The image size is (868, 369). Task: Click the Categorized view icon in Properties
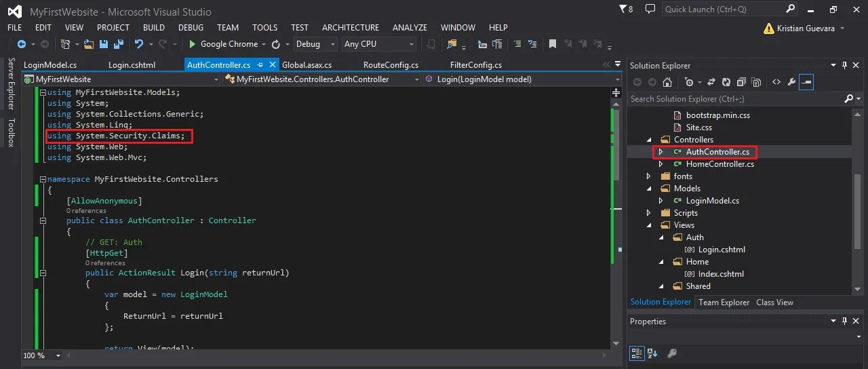(637, 353)
